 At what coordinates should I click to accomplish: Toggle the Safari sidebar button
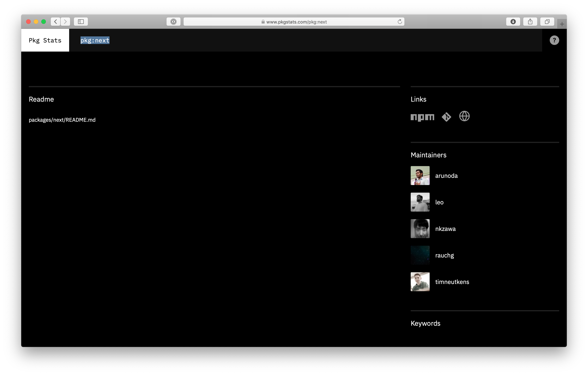81,22
